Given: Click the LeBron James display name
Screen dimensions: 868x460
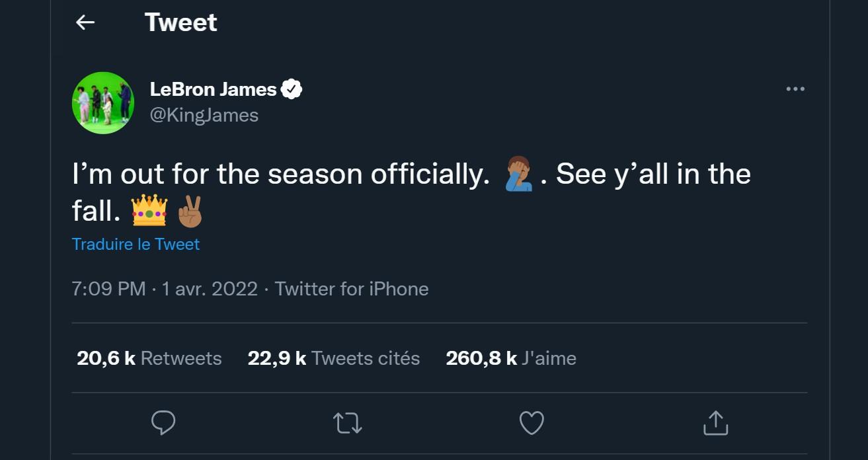Looking at the screenshot, I should 213,89.
